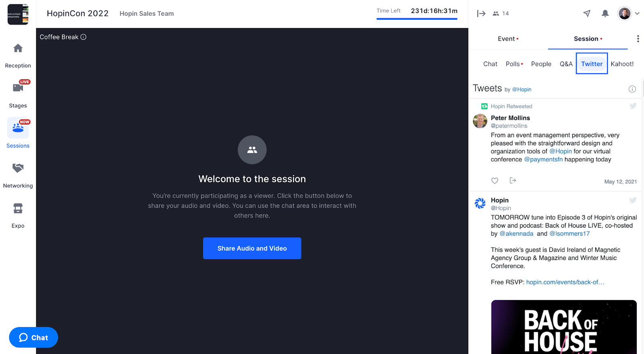
Task: Open the three-dot more options menu
Action: click(x=638, y=39)
